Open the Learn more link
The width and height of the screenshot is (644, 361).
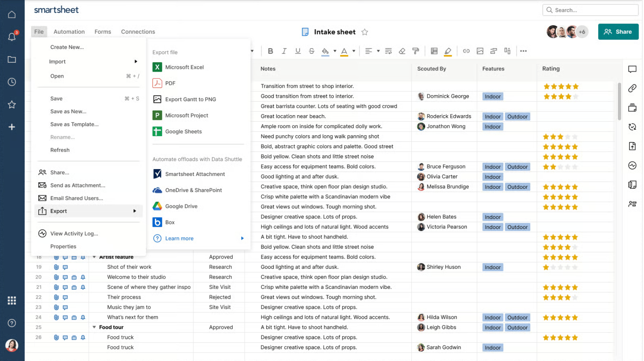click(179, 239)
